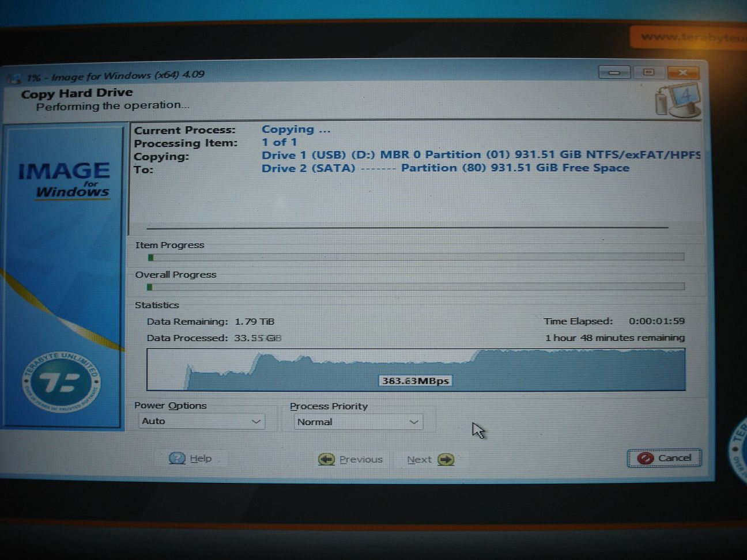The image size is (747, 560).
Task: Click the Time Elapsed value 0:00:01:59
Action: point(657,321)
